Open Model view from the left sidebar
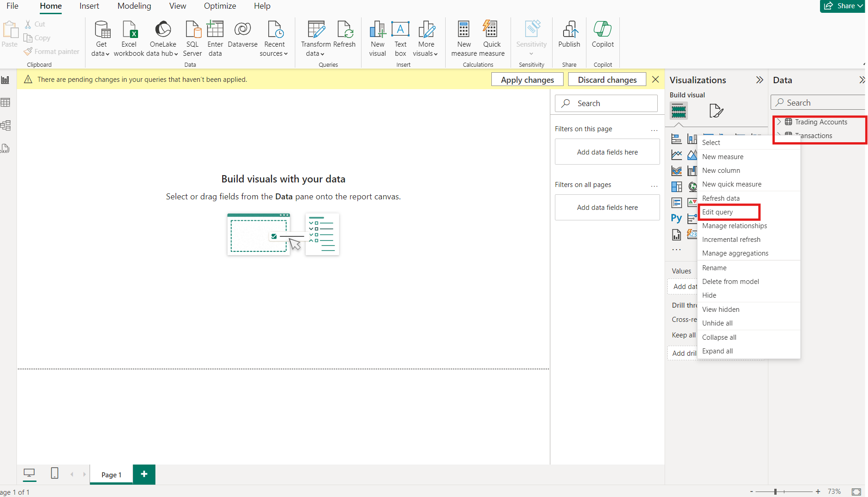 (x=6, y=125)
